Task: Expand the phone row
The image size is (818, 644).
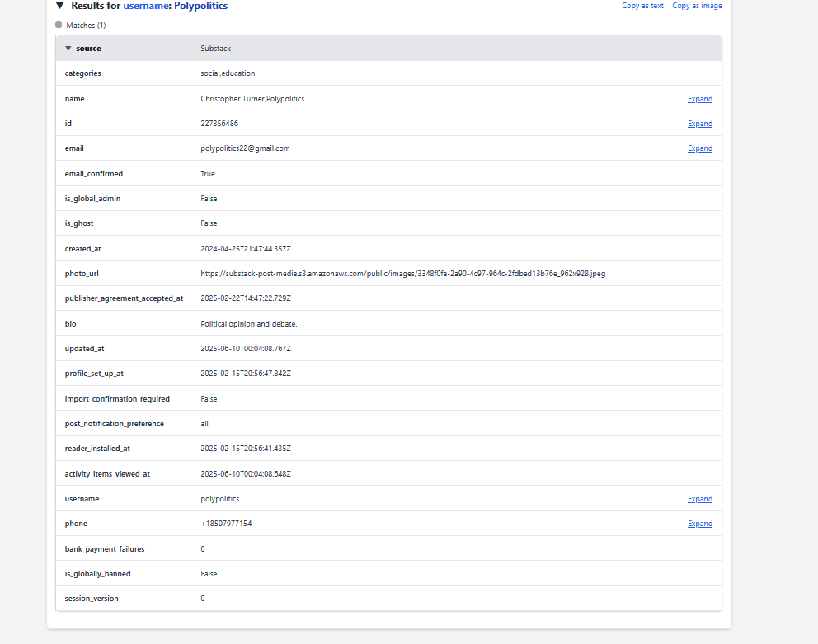Action: (x=699, y=524)
